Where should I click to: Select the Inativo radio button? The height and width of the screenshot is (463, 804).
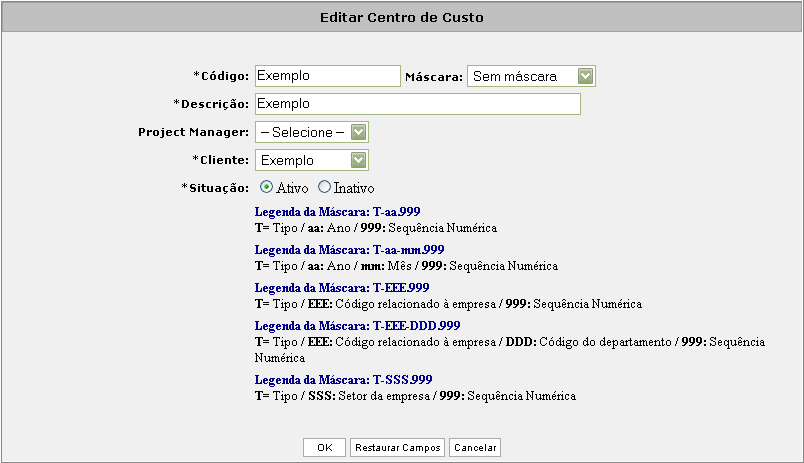324,187
